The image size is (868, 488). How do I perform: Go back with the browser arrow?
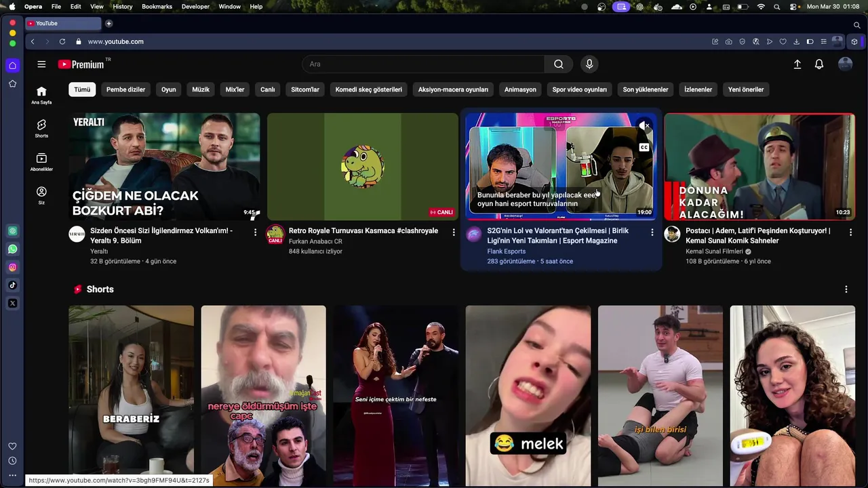[x=33, y=41]
